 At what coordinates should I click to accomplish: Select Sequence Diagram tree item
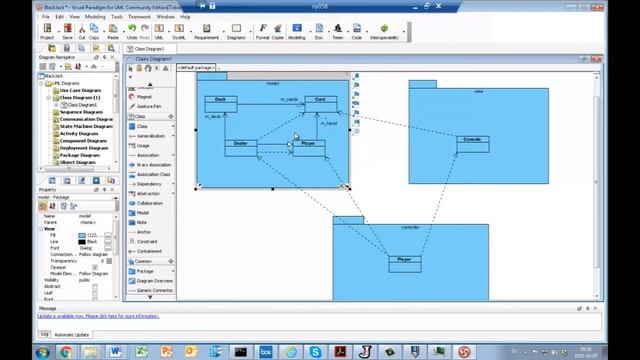(81, 112)
